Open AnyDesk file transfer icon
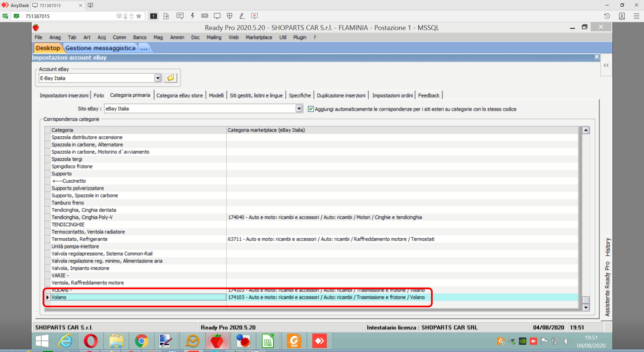This screenshot has width=644, height=352. pos(166,16)
